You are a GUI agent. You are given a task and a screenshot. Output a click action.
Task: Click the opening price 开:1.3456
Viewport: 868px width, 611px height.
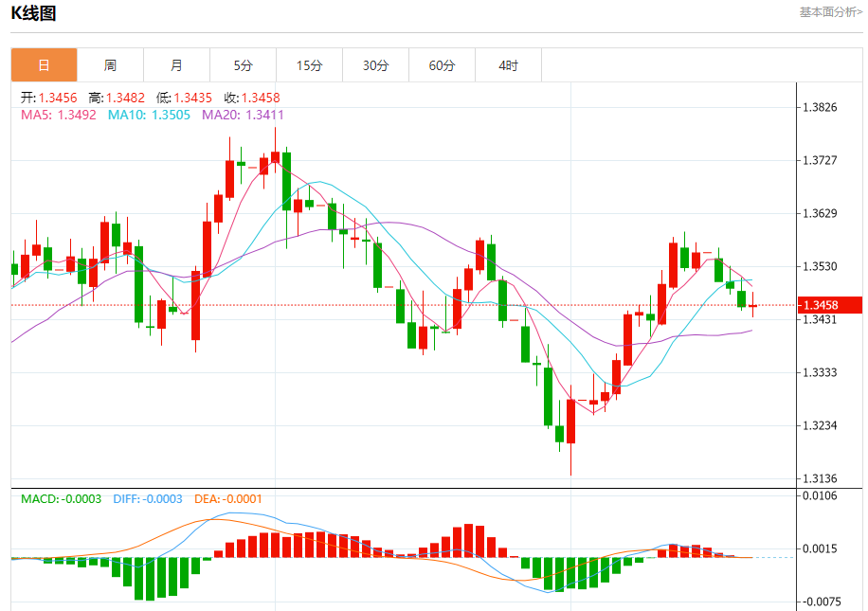pos(48,98)
